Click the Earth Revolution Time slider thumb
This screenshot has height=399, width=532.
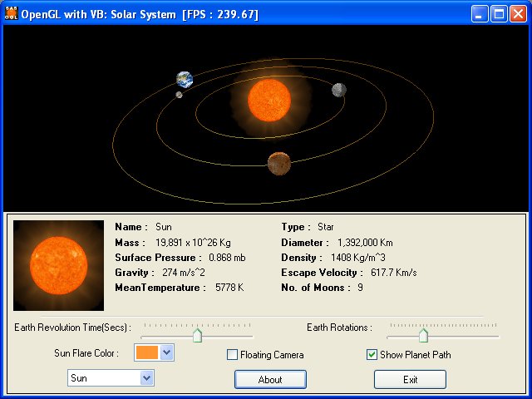click(x=198, y=335)
